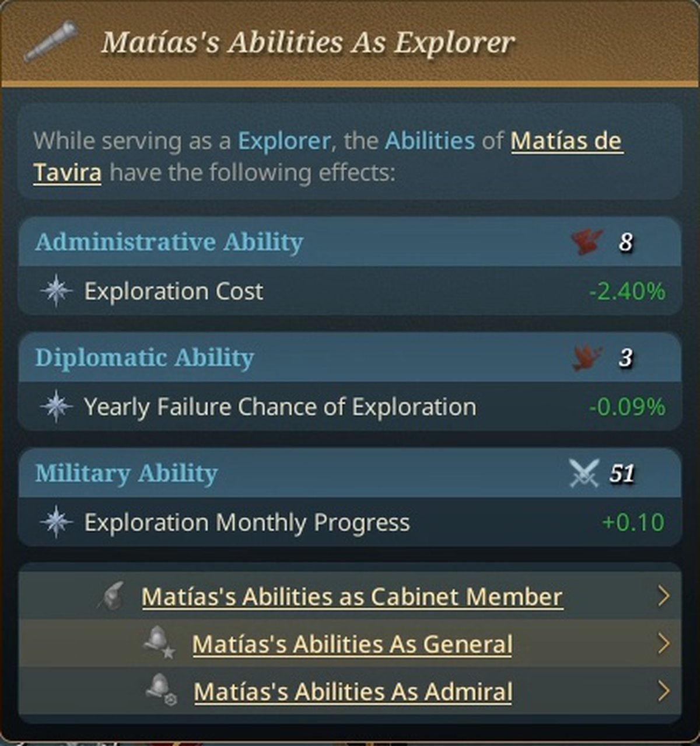This screenshot has height=746, width=700.
Task: Open Matías's Abilities as Cabinet Member link
Action: [352, 597]
